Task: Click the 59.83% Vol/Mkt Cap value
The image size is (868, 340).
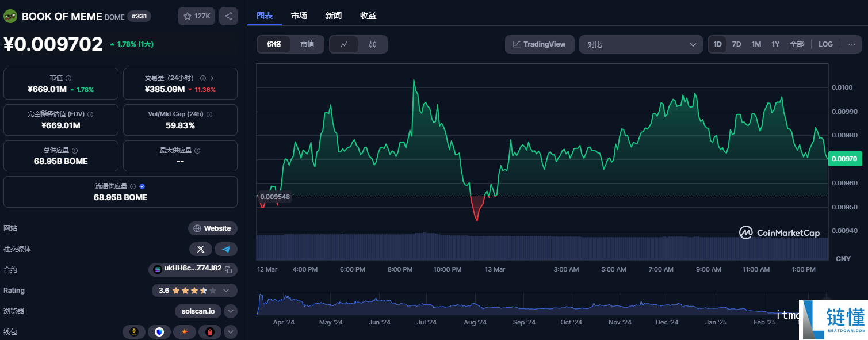Action: tap(180, 125)
